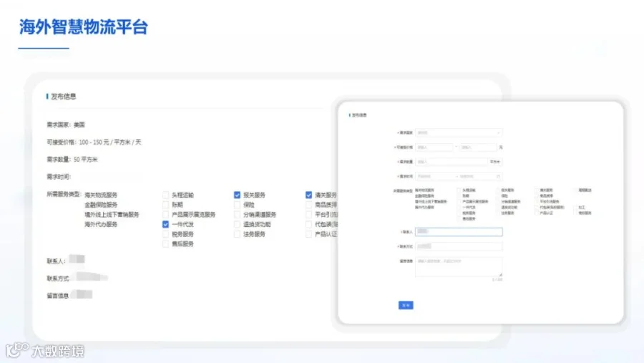Check 税务服务 in the left panel

click(165, 234)
